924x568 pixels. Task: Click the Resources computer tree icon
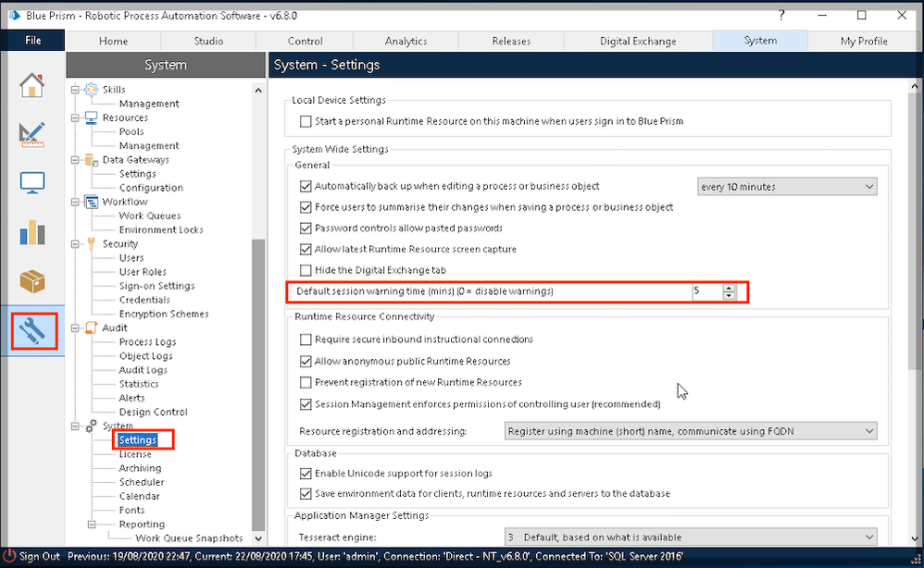point(91,117)
